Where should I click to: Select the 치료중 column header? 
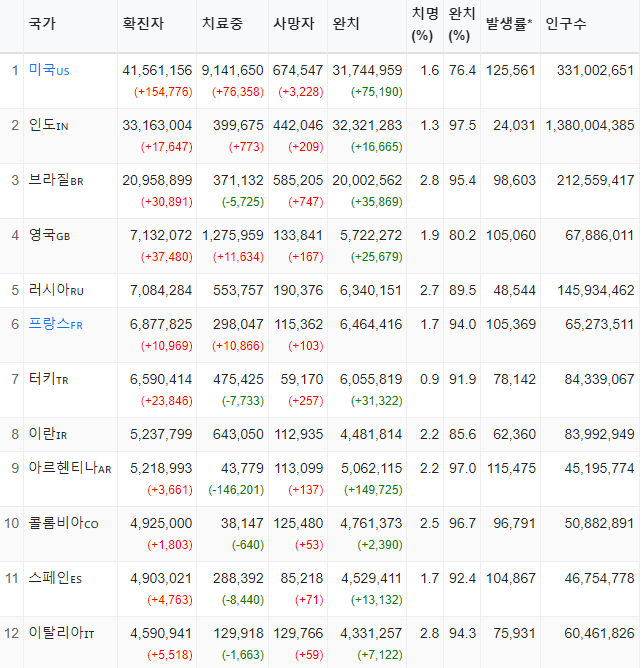pos(222,23)
